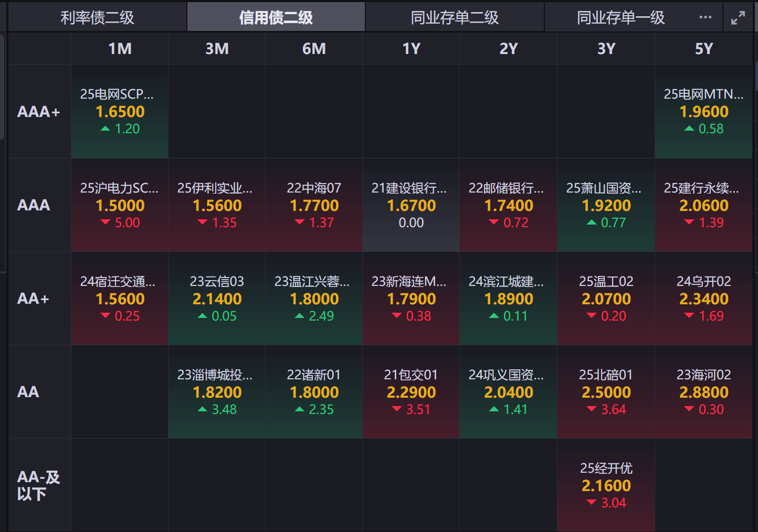Open the more tabs ellipsis menu
Viewport: 758px width, 532px height.
[706, 17]
